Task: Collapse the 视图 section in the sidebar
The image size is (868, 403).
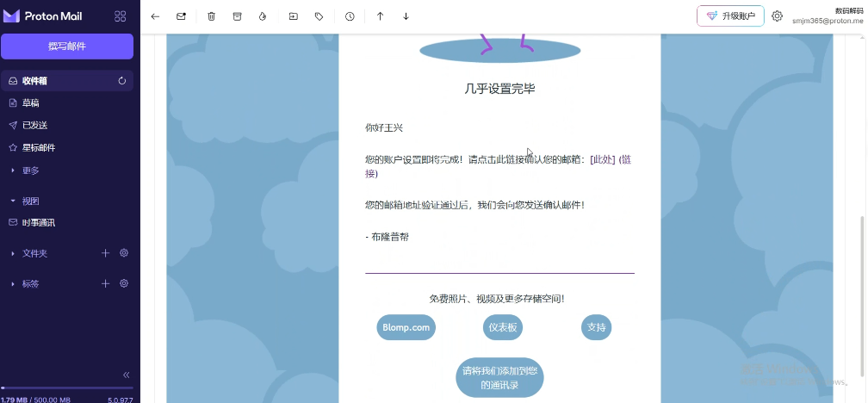Action: click(x=25, y=201)
